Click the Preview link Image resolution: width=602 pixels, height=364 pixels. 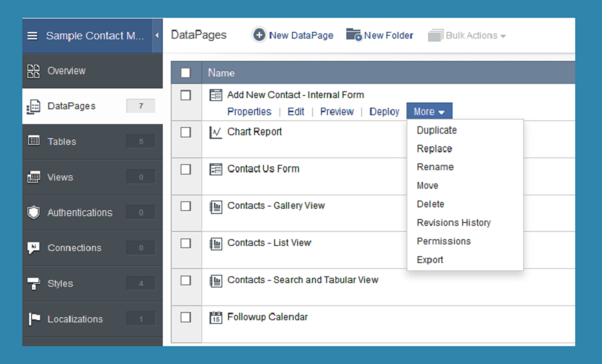pyautogui.click(x=337, y=111)
